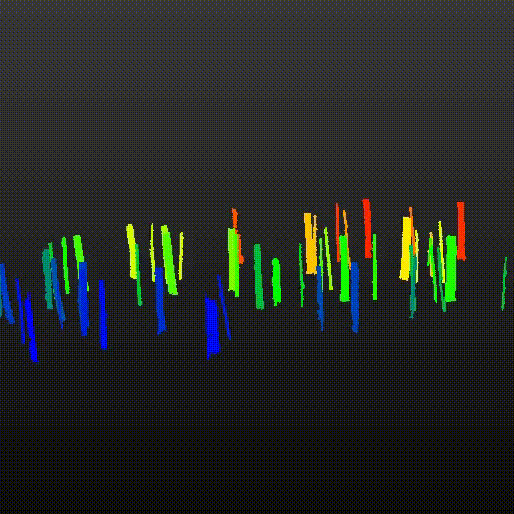The height and width of the screenshot is (514, 514).
Task: Select the orange-red segment atop the central yellow-green bar
Action: click(237, 235)
